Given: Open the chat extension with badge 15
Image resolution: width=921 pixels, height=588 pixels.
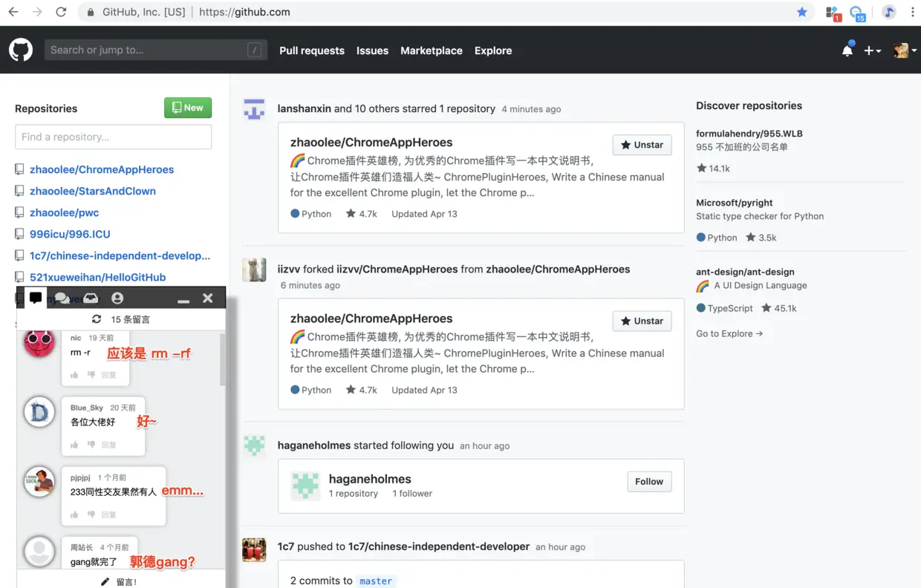Looking at the screenshot, I should pos(858,13).
